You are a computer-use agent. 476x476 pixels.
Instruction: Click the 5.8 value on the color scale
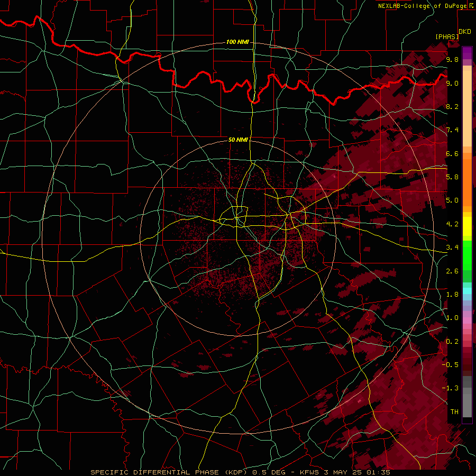pos(452,177)
